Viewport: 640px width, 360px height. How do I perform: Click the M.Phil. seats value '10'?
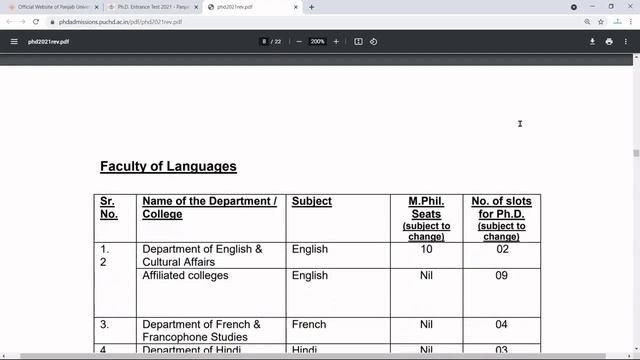point(426,249)
